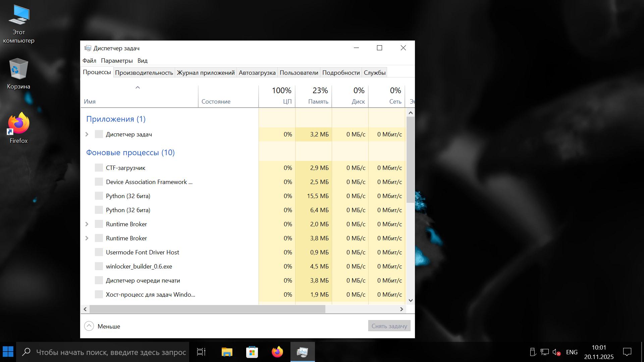644x362 pixels.
Task: Open Recycle Bin desktop icon
Action: coord(18,74)
